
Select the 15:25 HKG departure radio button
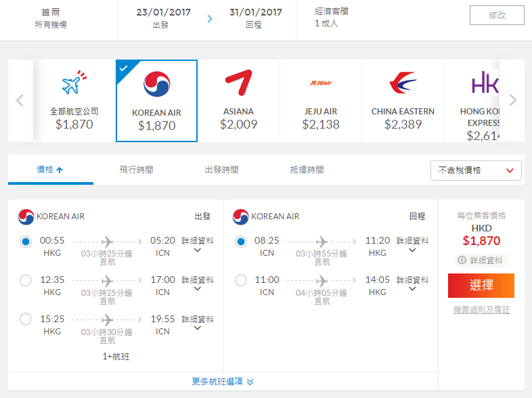26,319
